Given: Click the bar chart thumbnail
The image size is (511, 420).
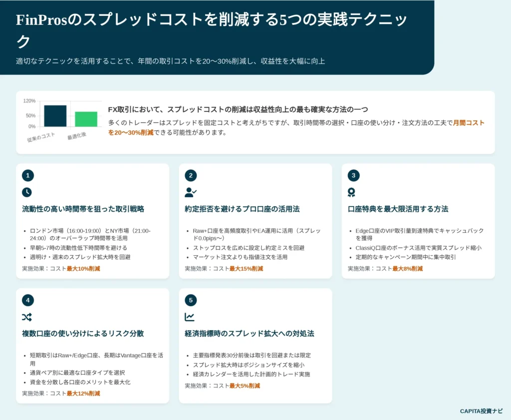Looking at the screenshot, I should click(x=62, y=120).
